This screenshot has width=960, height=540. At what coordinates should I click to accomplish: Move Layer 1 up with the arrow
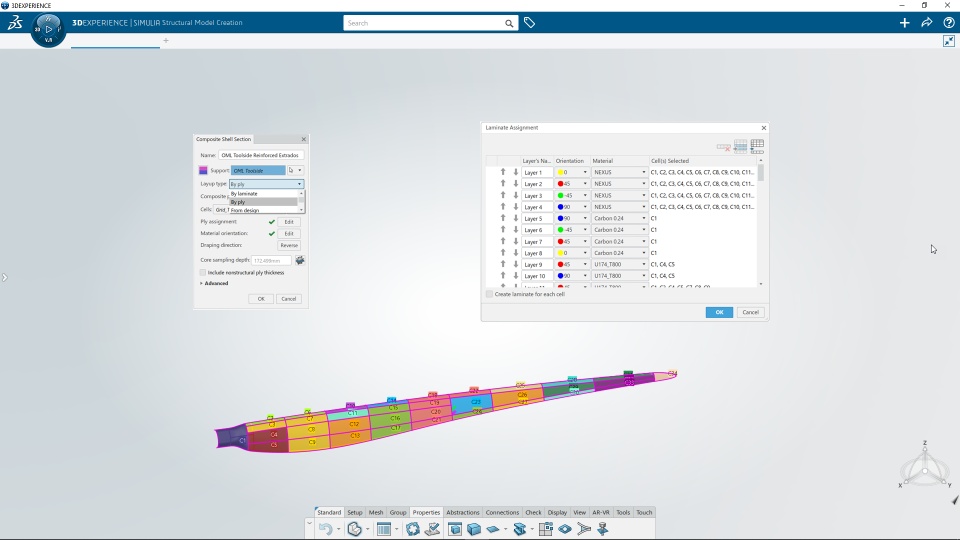(x=503, y=172)
